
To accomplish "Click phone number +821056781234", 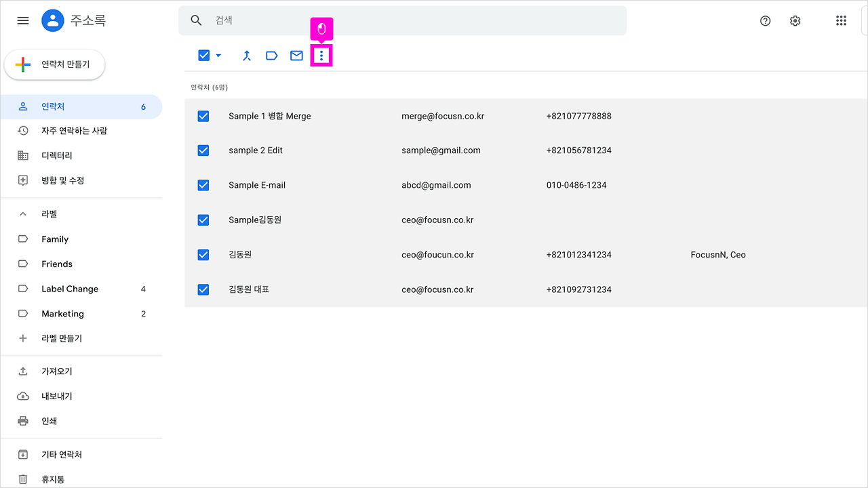I will (x=579, y=150).
